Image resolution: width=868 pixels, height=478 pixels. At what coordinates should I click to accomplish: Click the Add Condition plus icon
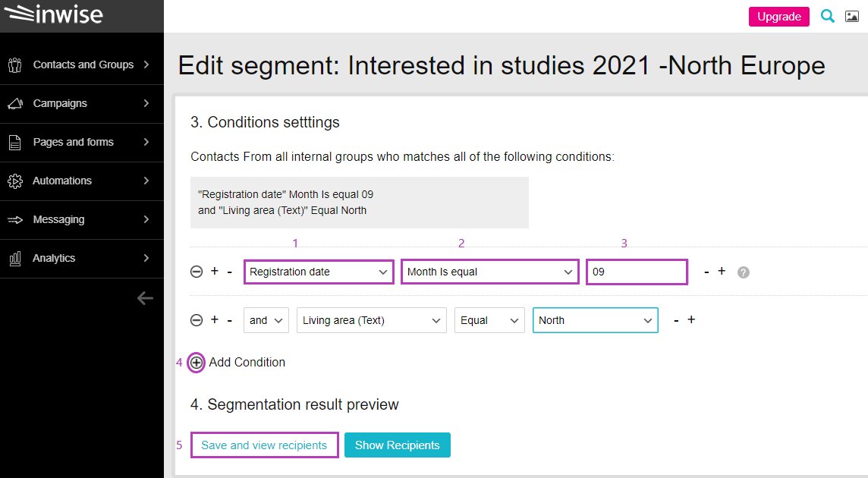coord(197,363)
